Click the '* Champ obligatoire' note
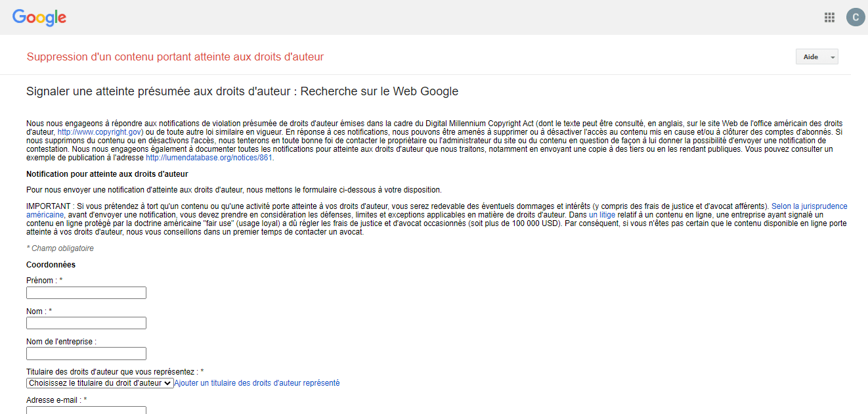The height and width of the screenshot is (414, 868). [x=60, y=248]
